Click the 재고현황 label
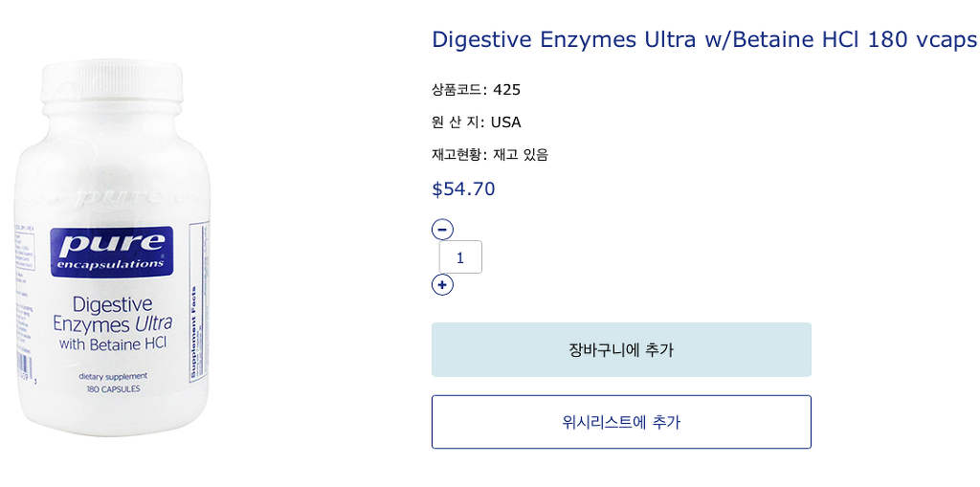The image size is (980, 487). (457, 155)
